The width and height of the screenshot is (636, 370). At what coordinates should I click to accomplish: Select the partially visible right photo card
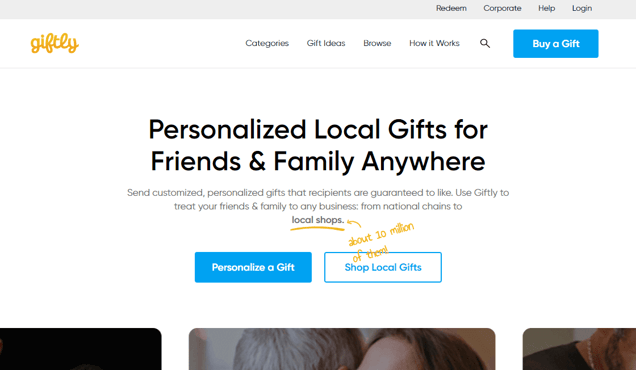[579, 349]
